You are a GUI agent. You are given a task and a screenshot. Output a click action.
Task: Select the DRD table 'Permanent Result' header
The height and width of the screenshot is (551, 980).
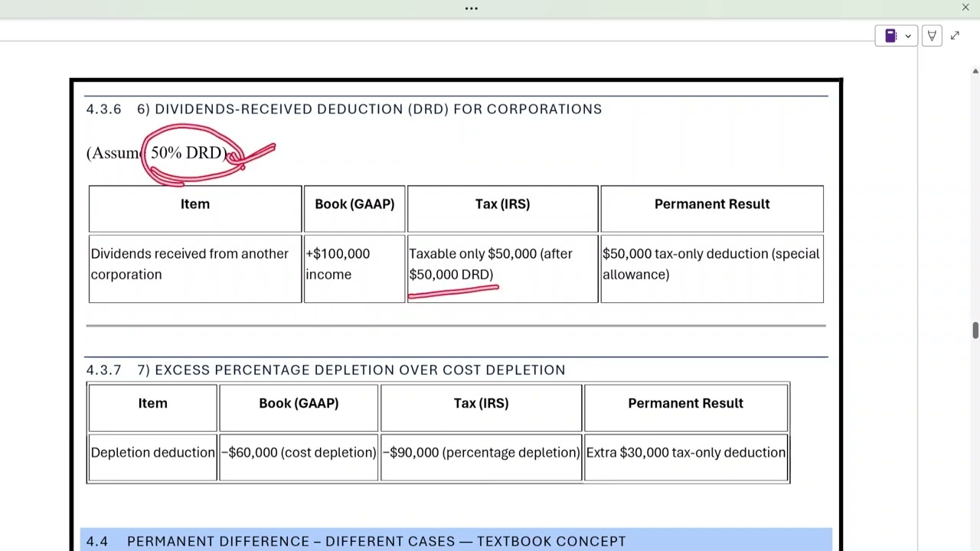[x=712, y=209]
